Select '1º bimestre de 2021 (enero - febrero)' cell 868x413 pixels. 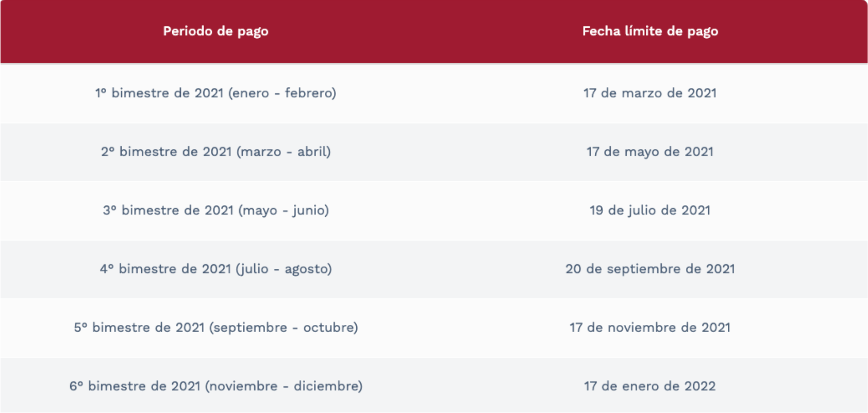click(215, 93)
